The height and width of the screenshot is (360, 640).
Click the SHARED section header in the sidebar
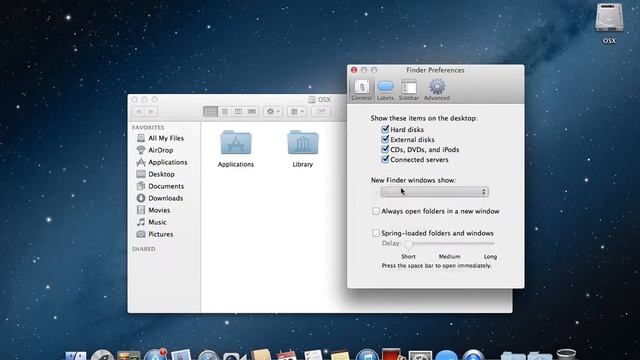pos(143,249)
